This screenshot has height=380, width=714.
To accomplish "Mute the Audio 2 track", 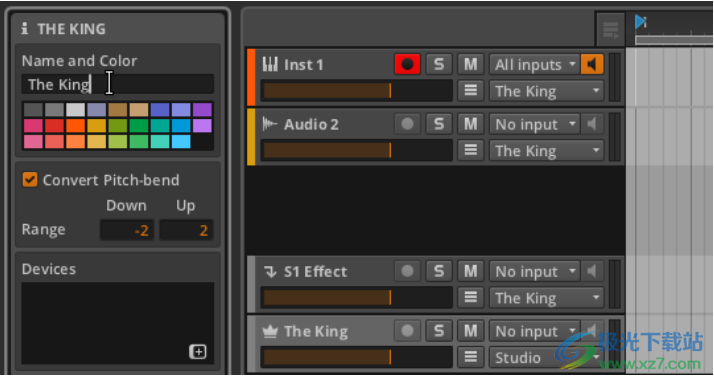I will [x=470, y=124].
